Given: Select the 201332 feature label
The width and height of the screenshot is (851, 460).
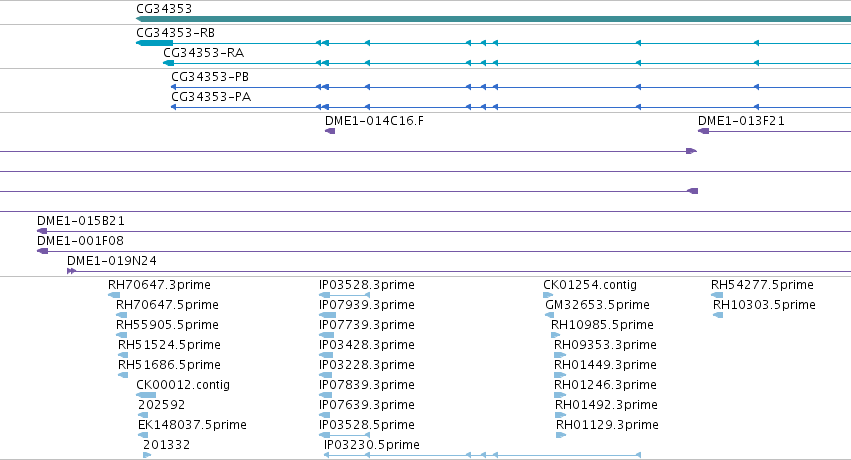Looking at the screenshot, I should tap(167, 445).
